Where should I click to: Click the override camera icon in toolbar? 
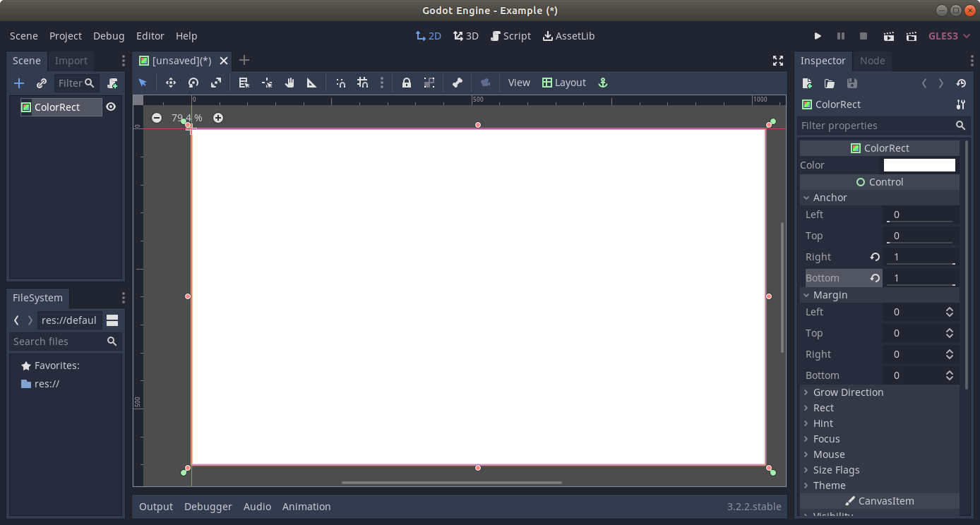click(x=485, y=83)
